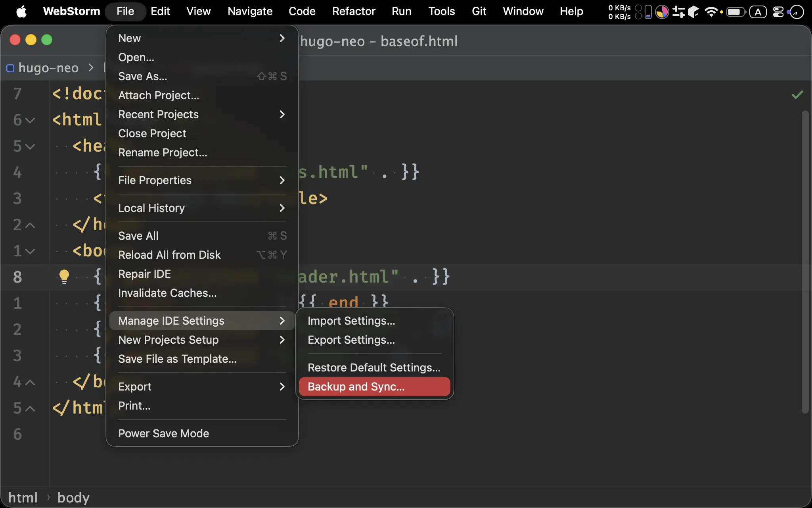Choose Export Settings... from the submenu
This screenshot has width=812, height=508.
pos(375,340)
